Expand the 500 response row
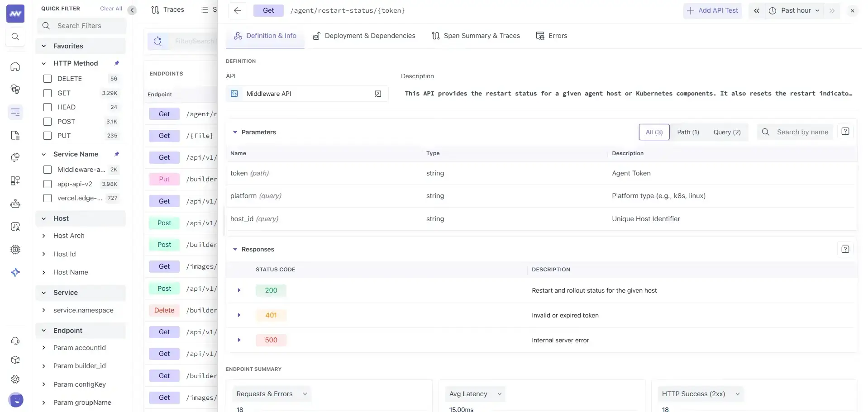This screenshot has width=868, height=412. [x=239, y=340]
